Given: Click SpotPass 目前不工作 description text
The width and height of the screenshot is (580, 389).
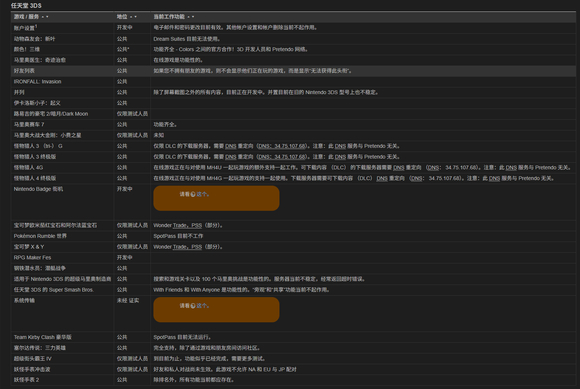Looking at the screenshot, I should coord(178,236).
